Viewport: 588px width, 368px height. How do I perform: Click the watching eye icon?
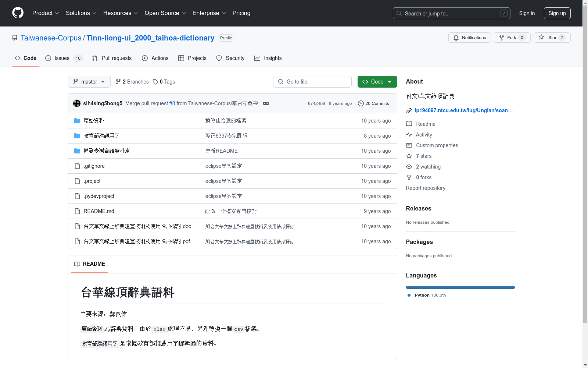click(x=409, y=167)
